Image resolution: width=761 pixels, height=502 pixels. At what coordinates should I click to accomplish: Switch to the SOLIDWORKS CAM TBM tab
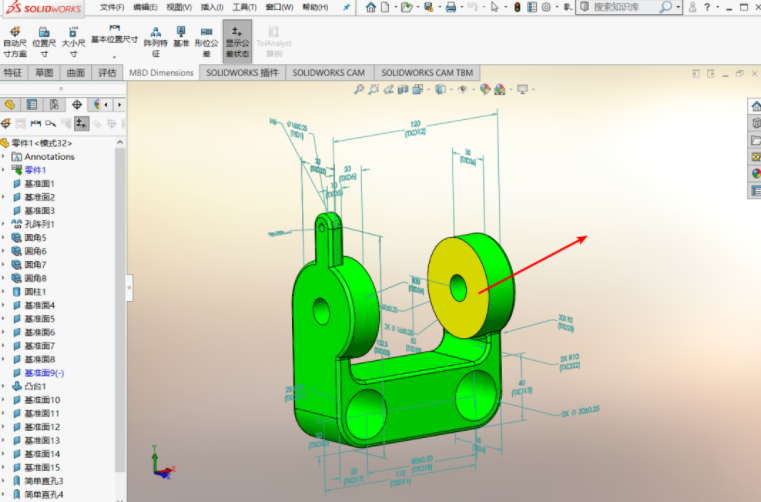(x=427, y=73)
